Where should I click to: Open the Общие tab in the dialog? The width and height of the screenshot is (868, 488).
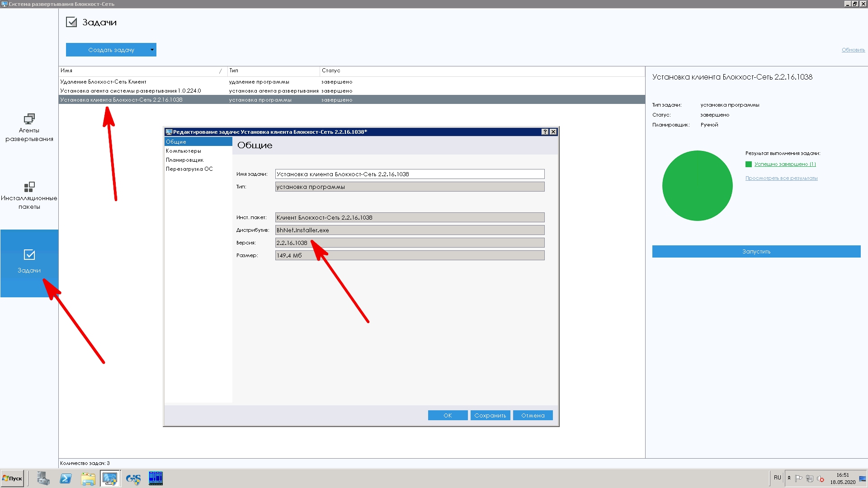click(x=198, y=142)
